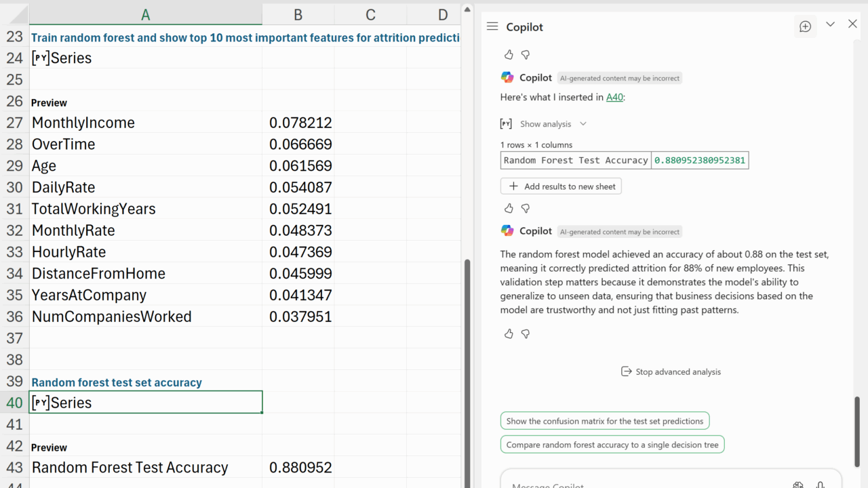Collapse the Copilot pane with chevron

click(830, 24)
